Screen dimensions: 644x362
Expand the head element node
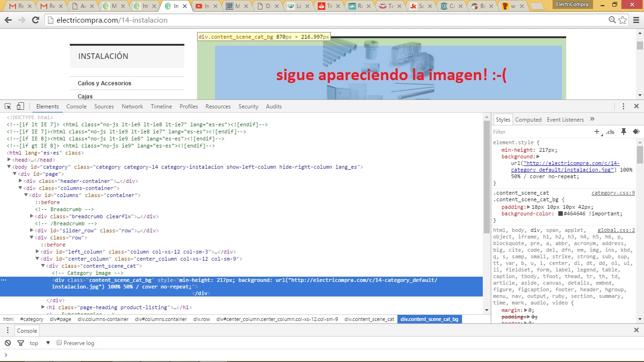click(x=9, y=160)
